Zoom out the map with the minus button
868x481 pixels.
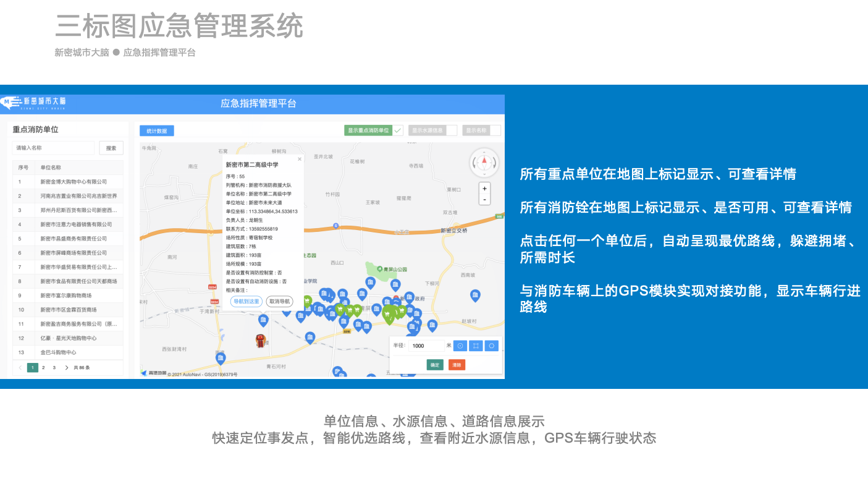point(485,199)
